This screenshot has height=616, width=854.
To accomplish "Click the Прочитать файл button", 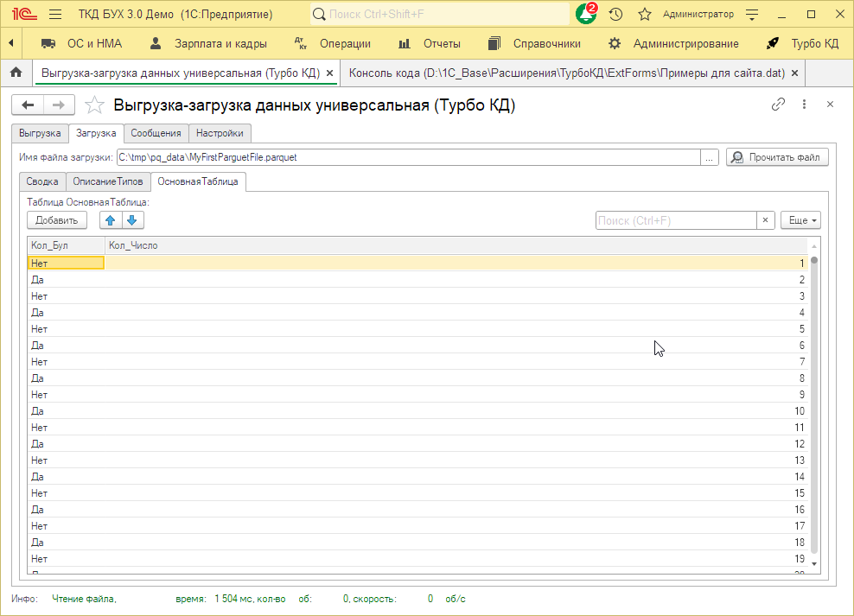I will click(777, 157).
